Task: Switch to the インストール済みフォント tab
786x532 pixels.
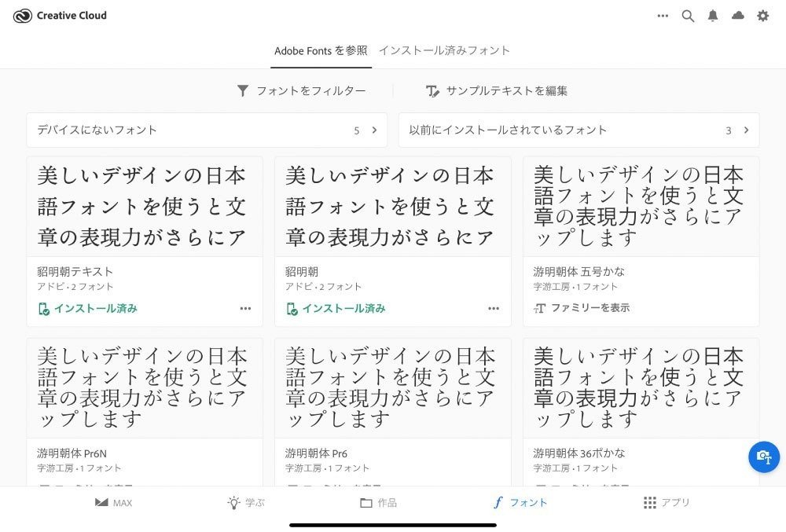Action: coord(445,50)
